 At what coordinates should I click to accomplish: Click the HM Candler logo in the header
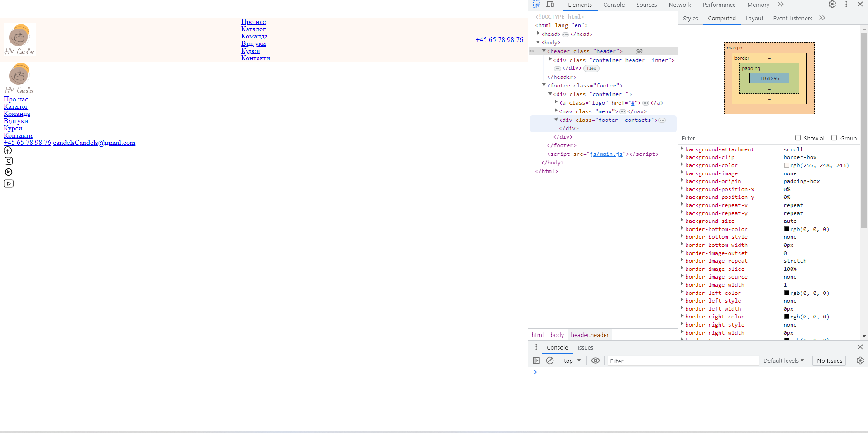tap(19, 39)
